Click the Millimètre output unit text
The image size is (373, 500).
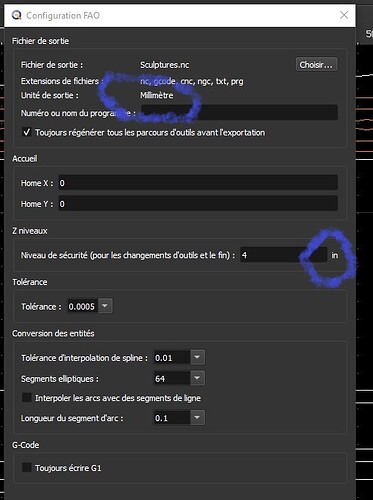(x=156, y=95)
